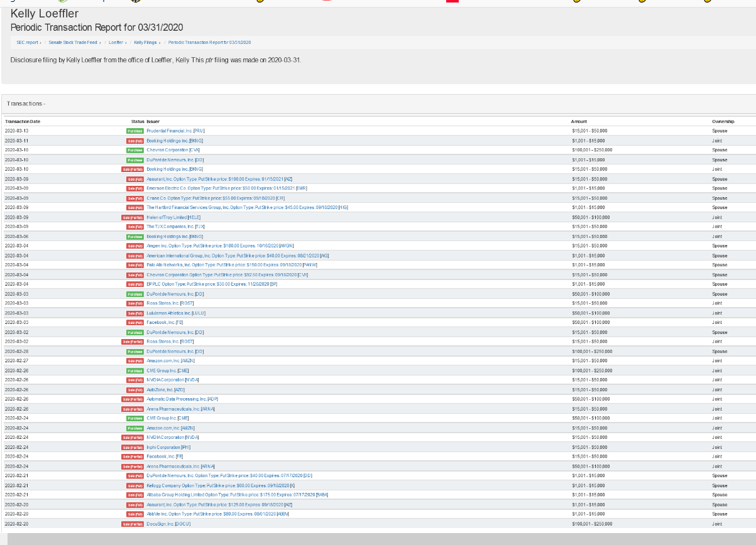Click the Status column header
Viewport: 756px width, 545px height.
[137, 121]
